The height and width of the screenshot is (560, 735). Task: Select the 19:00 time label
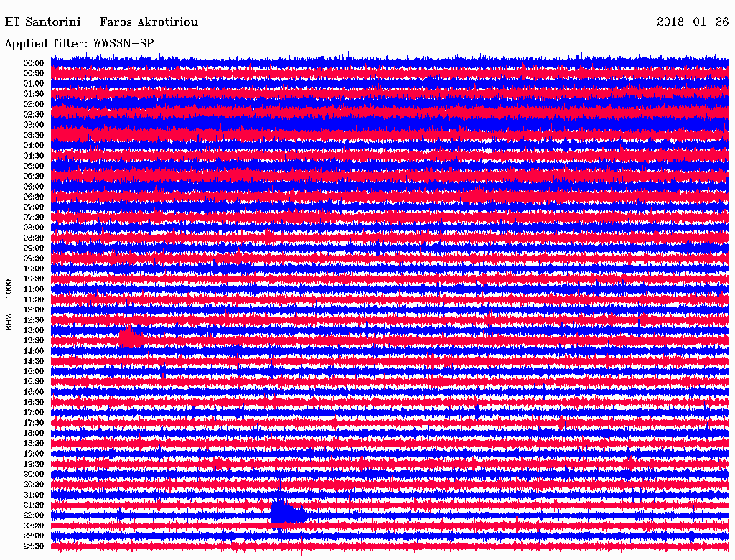[34, 454]
